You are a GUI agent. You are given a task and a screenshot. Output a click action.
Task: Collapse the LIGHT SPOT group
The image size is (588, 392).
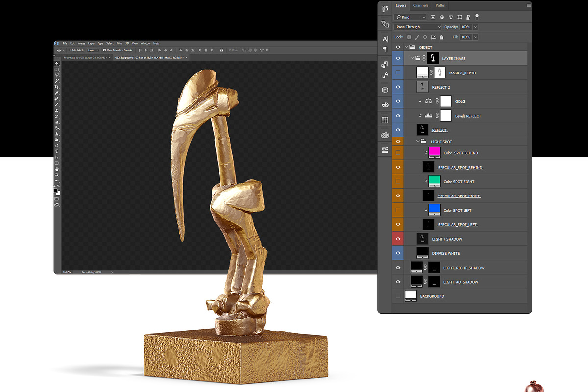pyautogui.click(x=418, y=142)
